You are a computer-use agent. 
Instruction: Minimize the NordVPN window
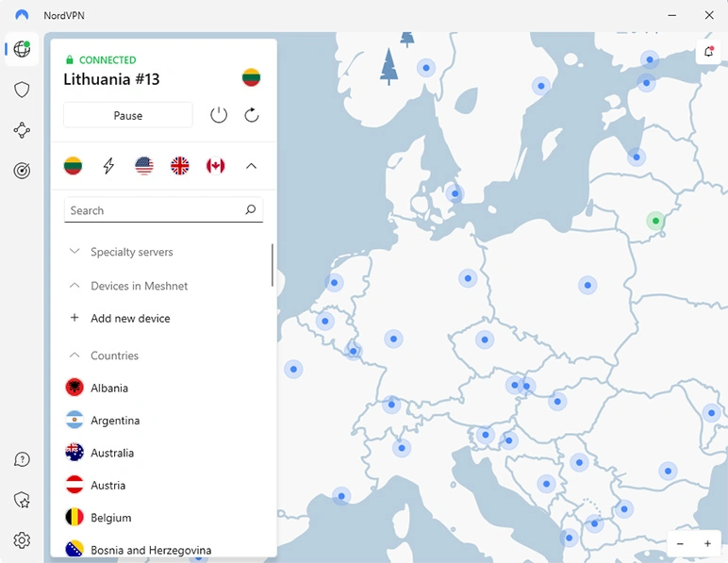pyautogui.click(x=672, y=15)
